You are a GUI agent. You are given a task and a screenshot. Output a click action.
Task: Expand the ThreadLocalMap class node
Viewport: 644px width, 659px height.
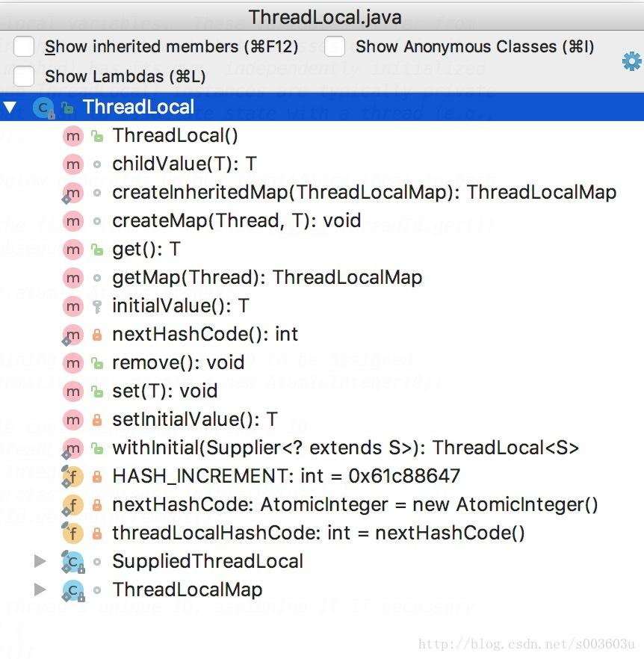40,590
